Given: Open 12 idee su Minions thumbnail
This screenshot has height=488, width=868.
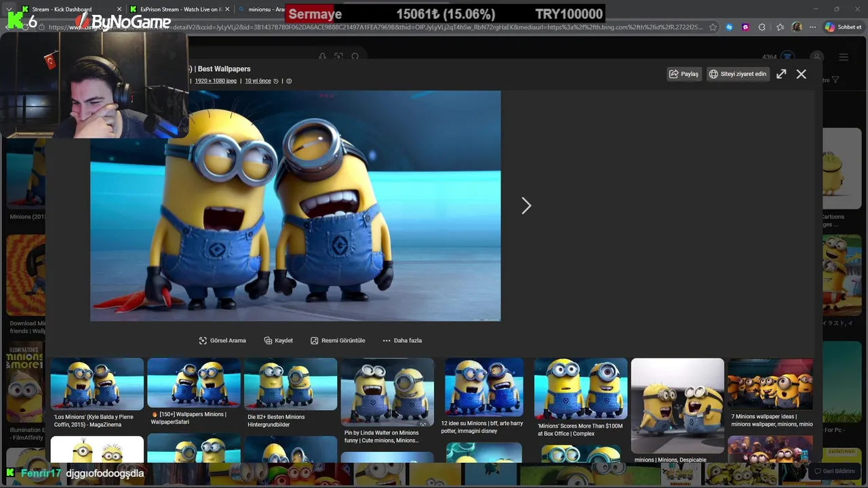Looking at the screenshot, I should pyautogui.click(x=484, y=388).
